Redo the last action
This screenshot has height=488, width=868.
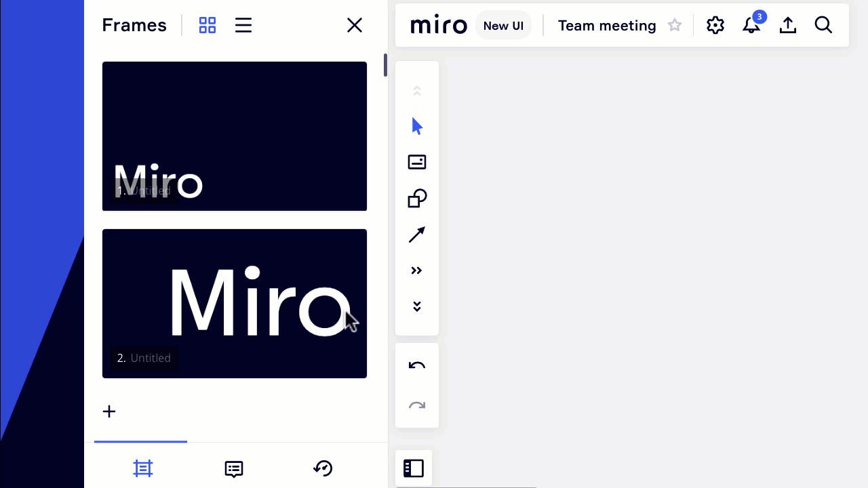coord(416,405)
